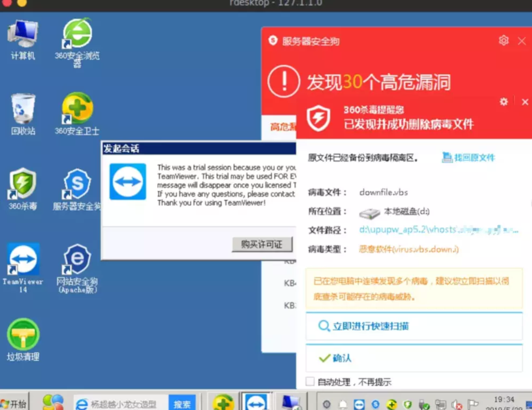Open the 360安全卫士 taskbar button
The image size is (532, 410).
tap(223, 403)
